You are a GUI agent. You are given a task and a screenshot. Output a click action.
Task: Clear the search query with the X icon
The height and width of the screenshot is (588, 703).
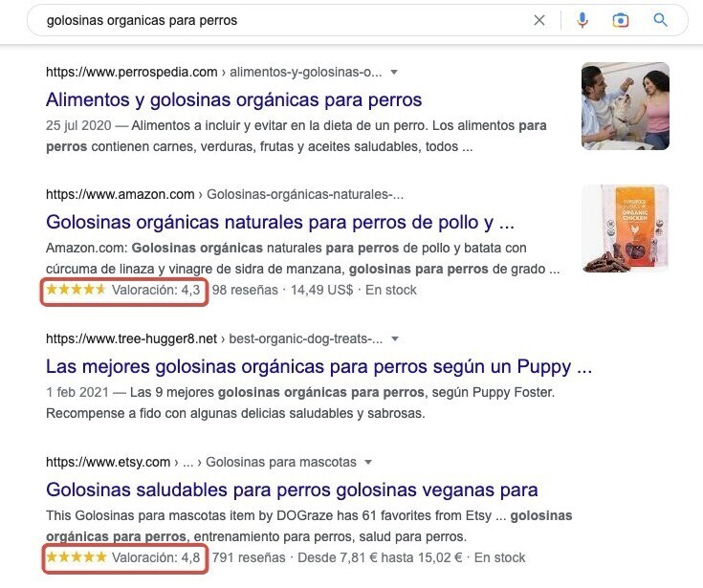click(x=539, y=20)
